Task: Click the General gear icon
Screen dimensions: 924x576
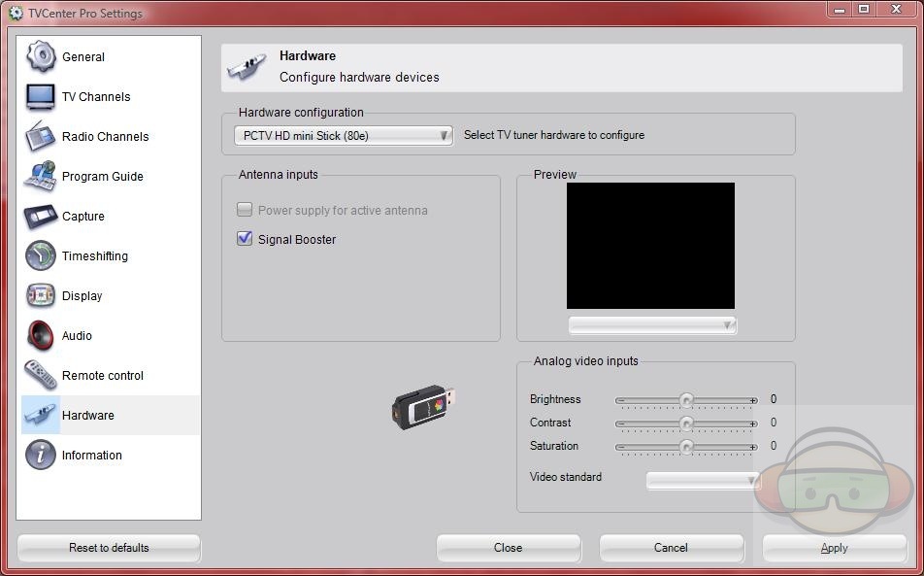Action: [41, 56]
